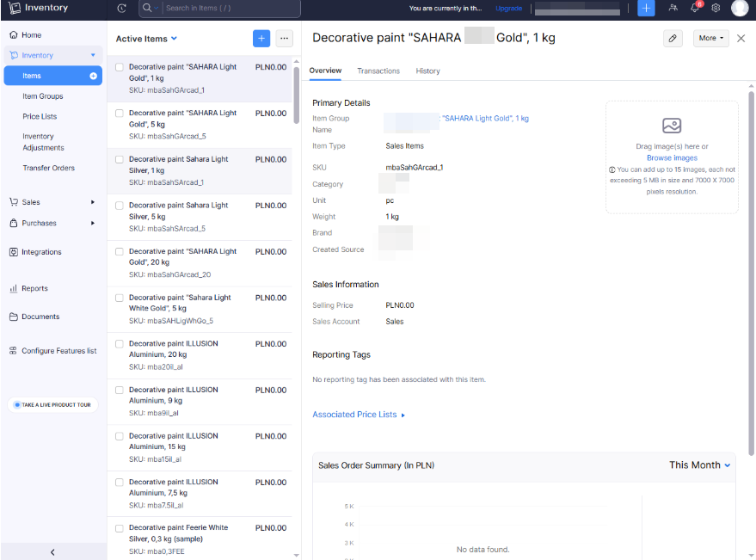
Task: Tick checkbox for Feerie White Silver sample
Action: click(120, 528)
